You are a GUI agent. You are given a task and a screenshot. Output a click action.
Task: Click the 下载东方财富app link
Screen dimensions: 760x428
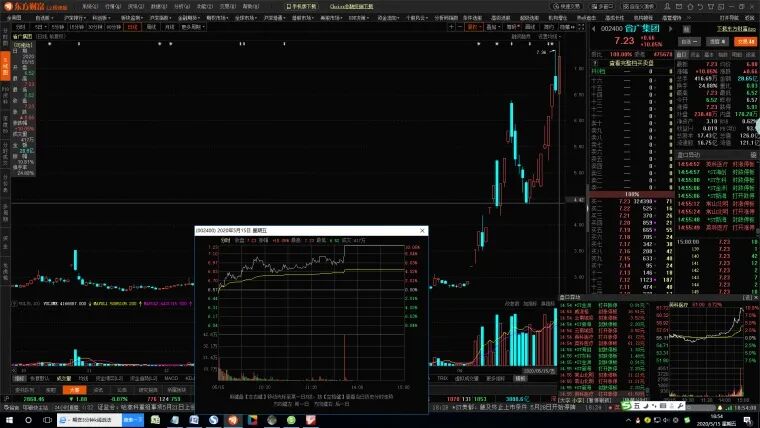[736, 29]
